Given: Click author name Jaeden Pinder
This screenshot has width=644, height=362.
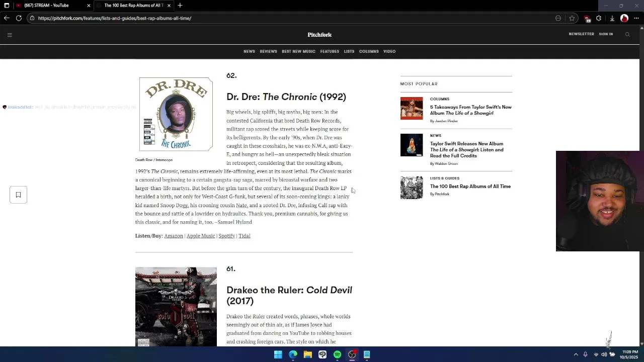Looking at the screenshot, I should (x=446, y=121).
